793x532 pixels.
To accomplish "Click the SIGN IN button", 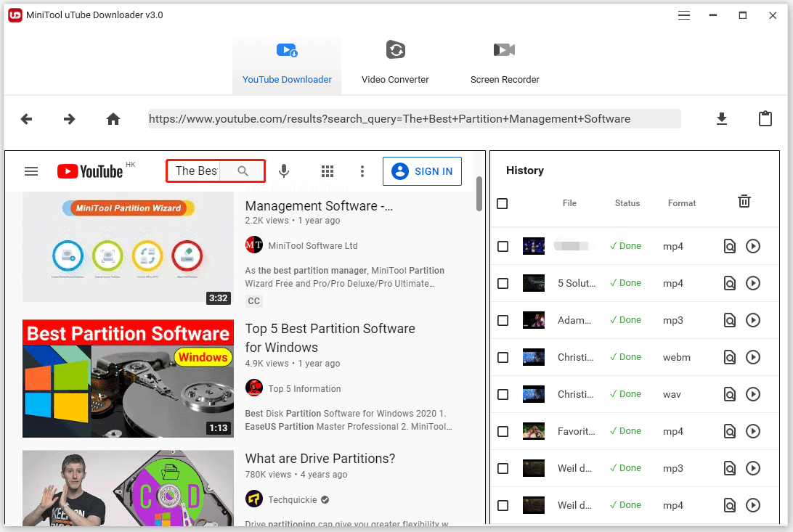I will [x=423, y=171].
